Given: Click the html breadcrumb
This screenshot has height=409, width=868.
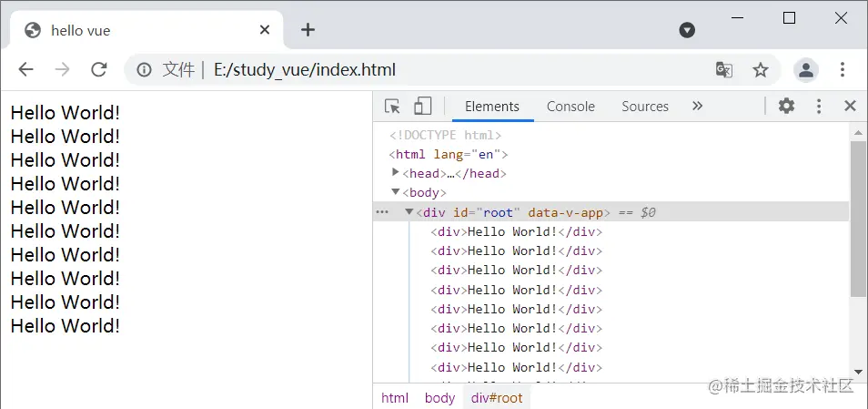Looking at the screenshot, I should 395,398.
